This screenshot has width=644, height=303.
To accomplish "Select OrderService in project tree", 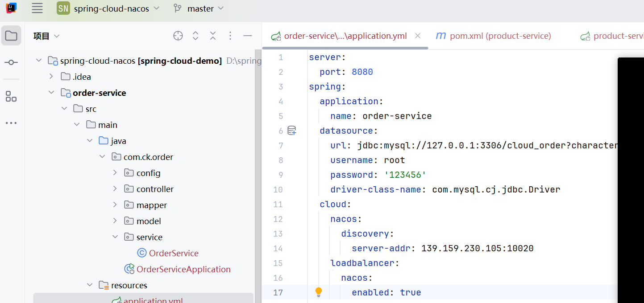I will pos(174,253).
